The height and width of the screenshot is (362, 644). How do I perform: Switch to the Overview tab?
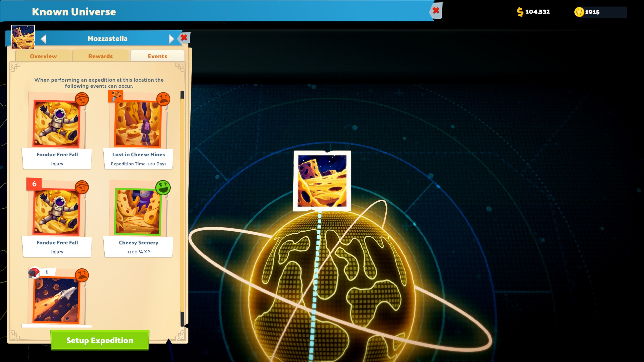click(43, 56)
